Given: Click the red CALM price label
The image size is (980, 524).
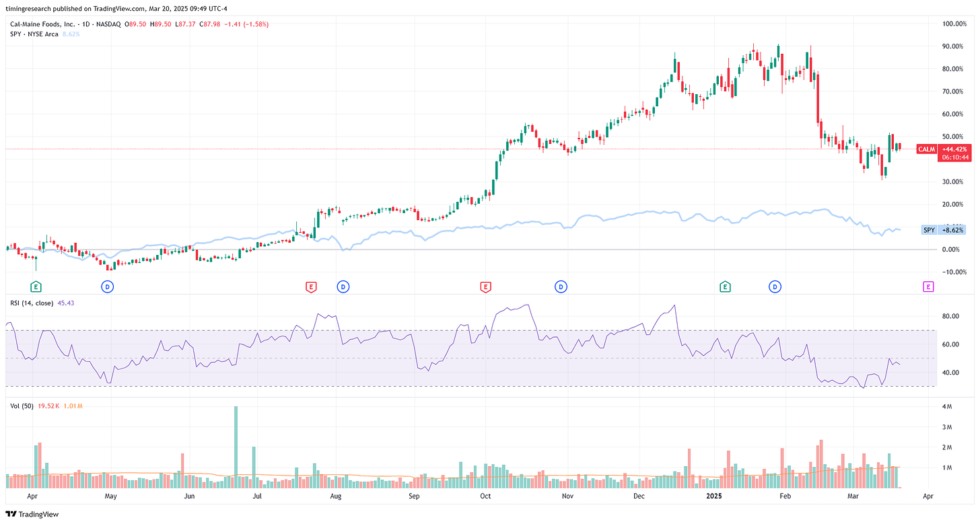Looking at the screenshot, I should pyautogui.click(x=926, y=149).
